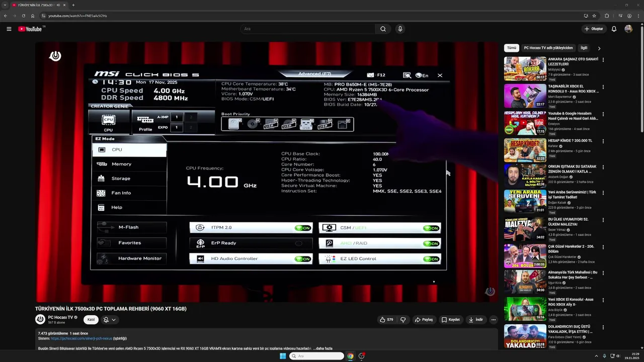Select the Tümü filter chip

512,48
